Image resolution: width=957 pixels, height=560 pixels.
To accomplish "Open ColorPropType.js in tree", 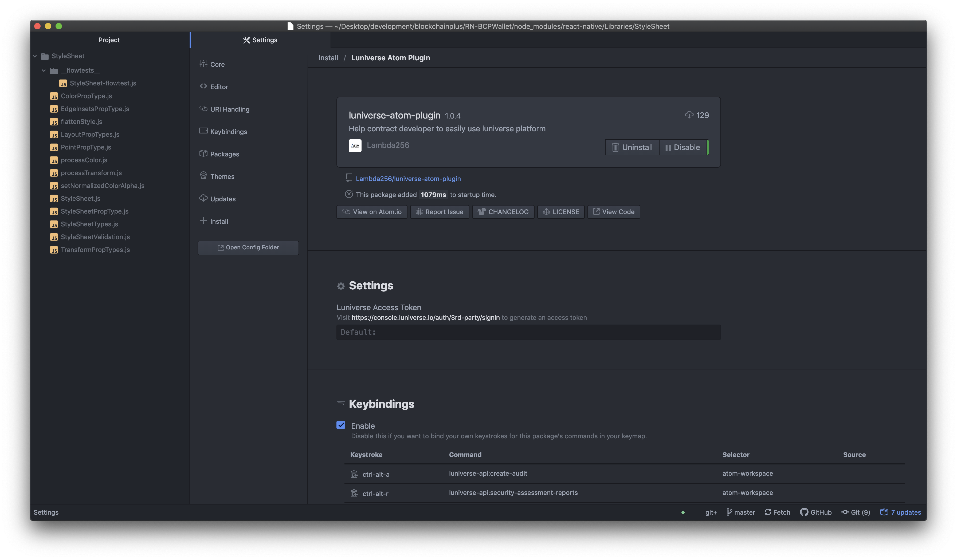I will [86, 96].
